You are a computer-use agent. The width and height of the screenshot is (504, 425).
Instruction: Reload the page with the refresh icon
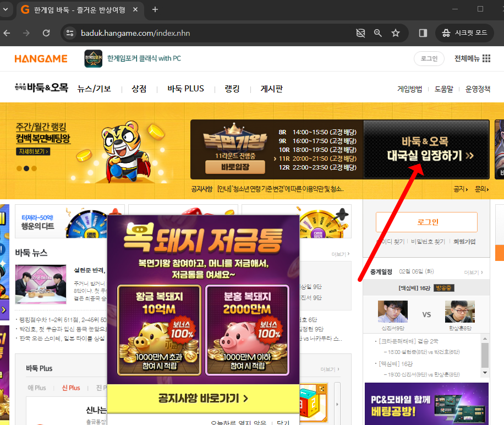pos(46,33)
